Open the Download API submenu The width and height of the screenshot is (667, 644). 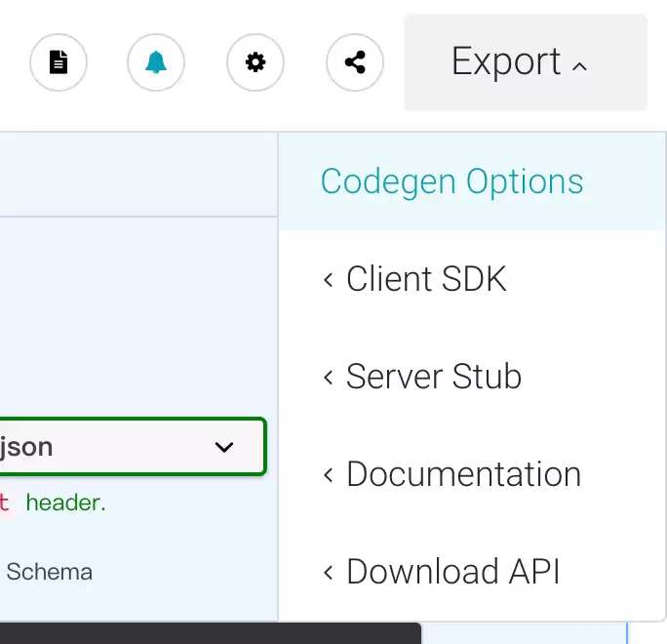(x=472, y=572)
